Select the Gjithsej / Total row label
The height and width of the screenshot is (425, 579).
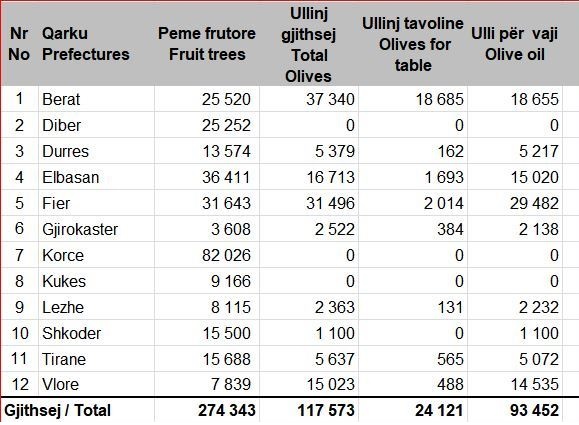[x=57, y=410]
